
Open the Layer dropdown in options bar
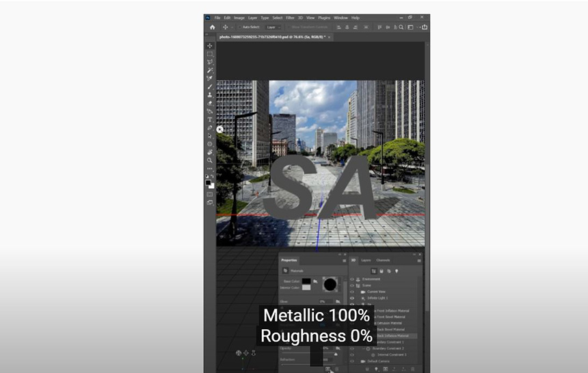click(x=272, y=27)
